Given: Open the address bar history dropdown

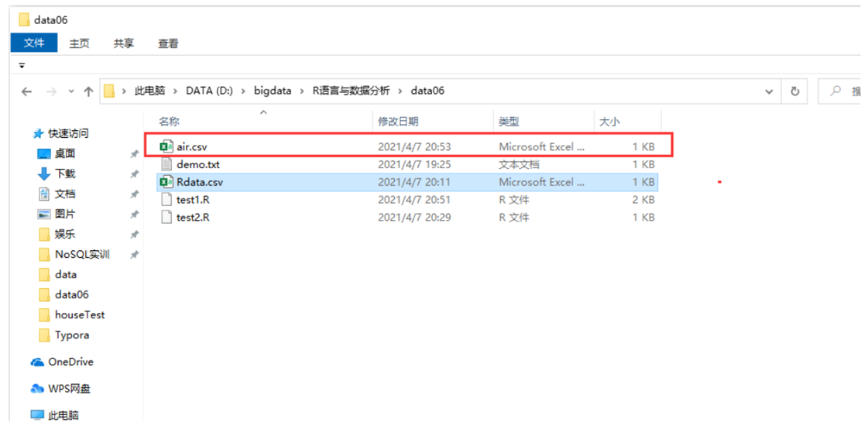Looking at the screenshot, I should click(x=769, y=92).
